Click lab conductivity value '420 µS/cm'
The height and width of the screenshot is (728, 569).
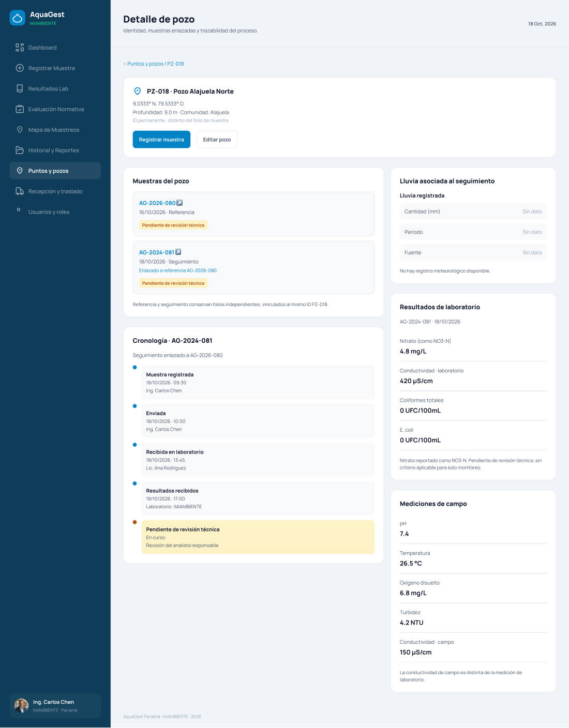pos(416,381)
